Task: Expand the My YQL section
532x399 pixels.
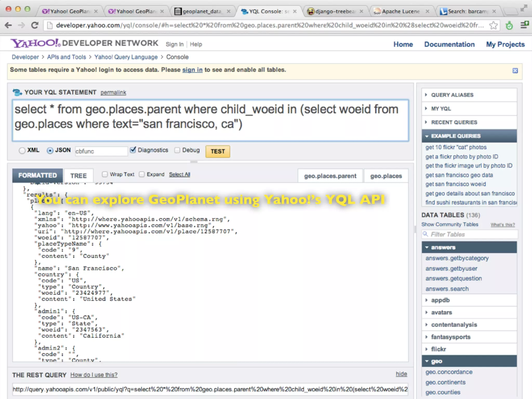Action: (469, 109)
